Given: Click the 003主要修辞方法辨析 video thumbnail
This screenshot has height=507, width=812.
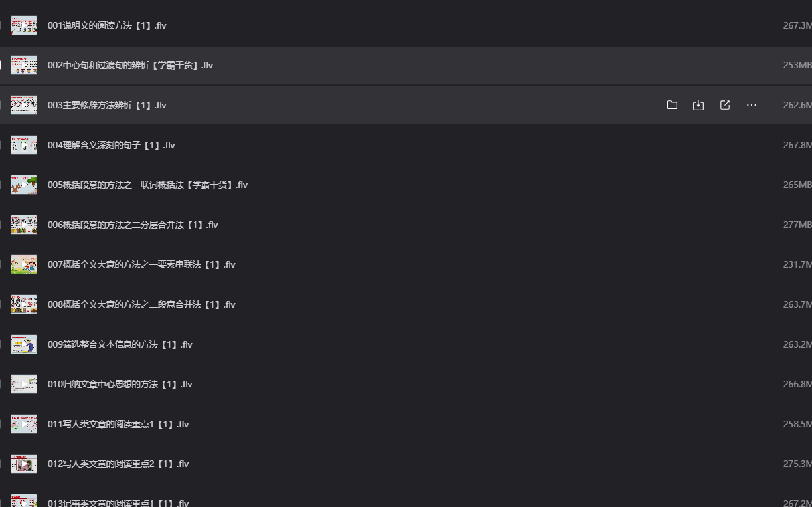Looking at the screenshot, I should (24, 105).
